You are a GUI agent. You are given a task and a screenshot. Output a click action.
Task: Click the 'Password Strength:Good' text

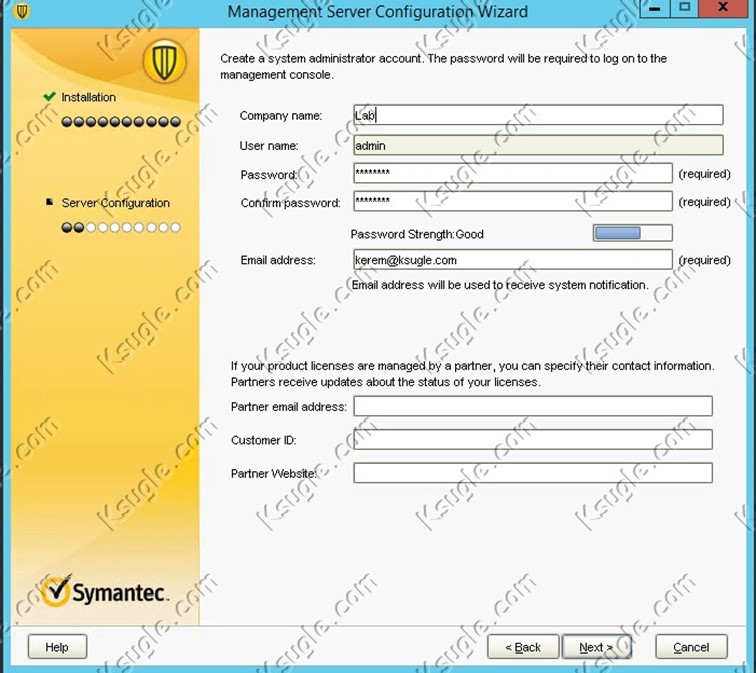[417, 234]
